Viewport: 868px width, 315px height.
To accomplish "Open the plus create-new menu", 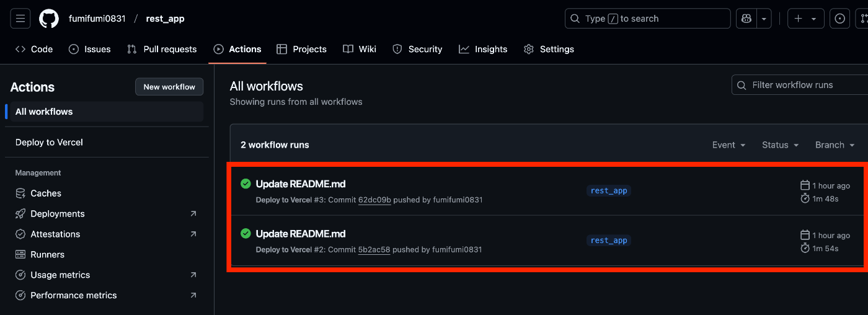I will (x=806, y=19).
